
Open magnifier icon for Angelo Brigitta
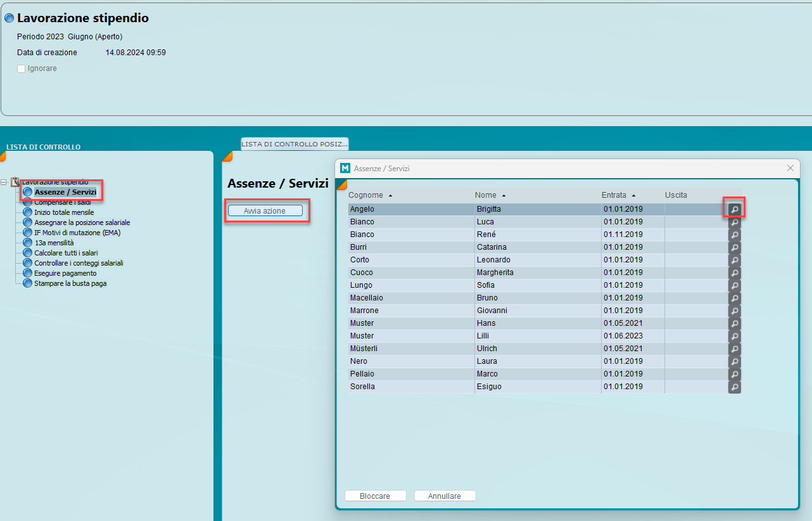(734, 209)
